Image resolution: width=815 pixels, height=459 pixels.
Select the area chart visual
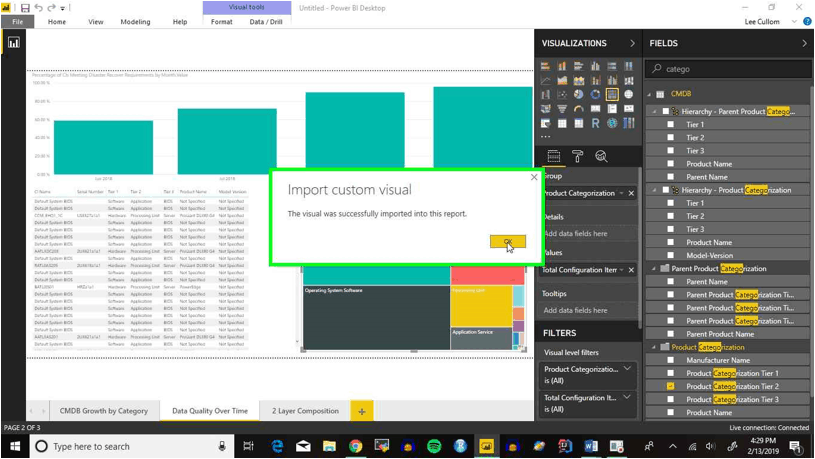pyautogui.click(x=562, y=81)
